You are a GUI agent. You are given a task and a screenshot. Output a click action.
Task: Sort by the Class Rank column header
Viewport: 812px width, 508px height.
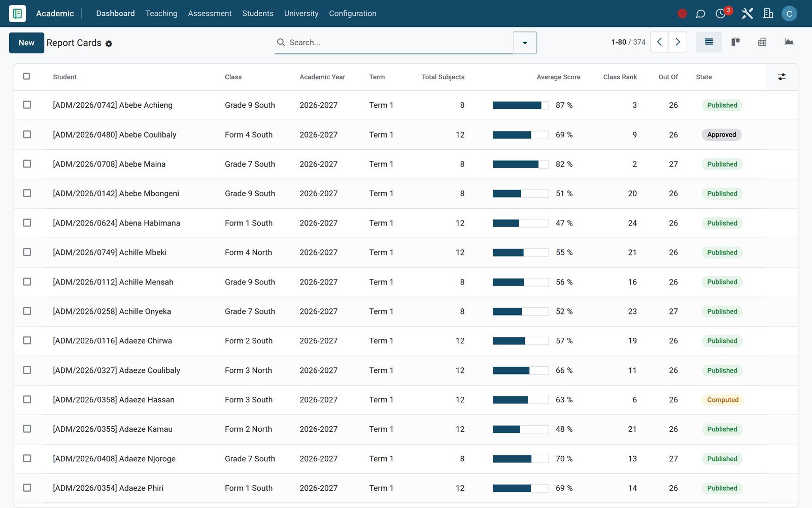(620, 77)
